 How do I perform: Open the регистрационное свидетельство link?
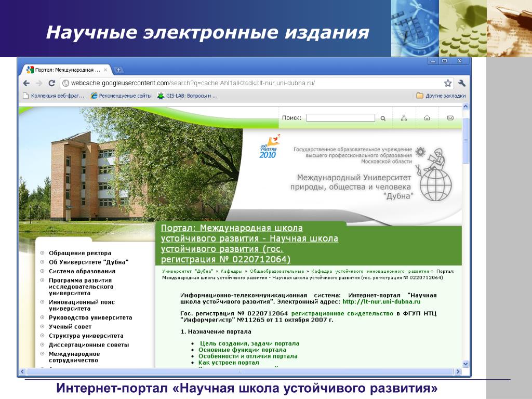(342, 313)
